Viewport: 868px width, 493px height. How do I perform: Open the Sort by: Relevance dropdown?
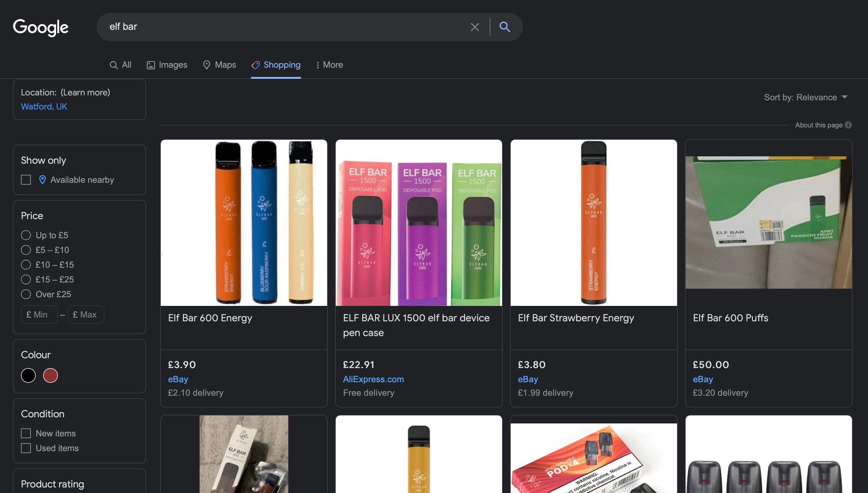click(806, 98)
